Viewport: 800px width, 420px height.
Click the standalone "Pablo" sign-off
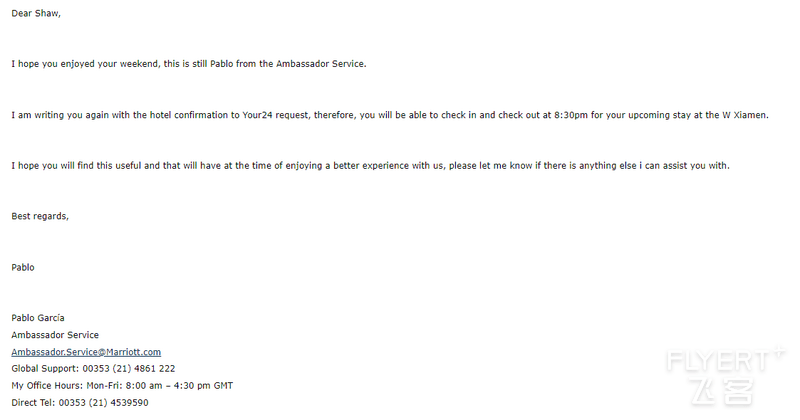coord(23,267)
